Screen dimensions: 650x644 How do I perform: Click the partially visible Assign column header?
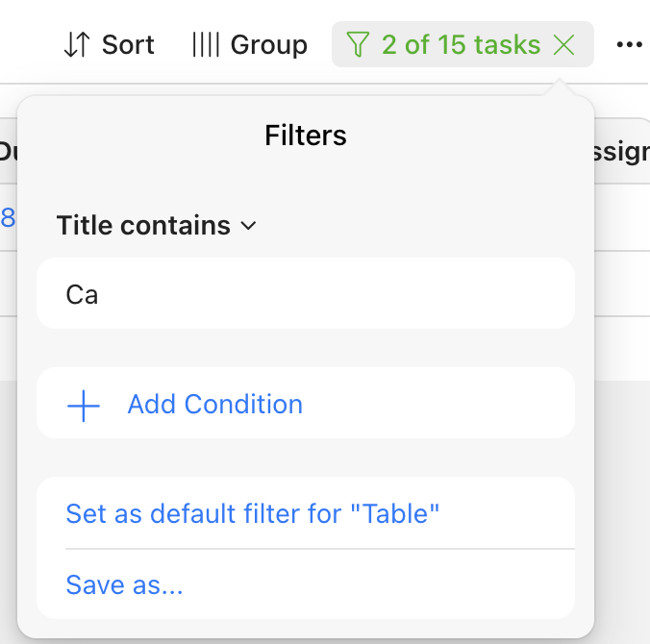pos(625,152)
